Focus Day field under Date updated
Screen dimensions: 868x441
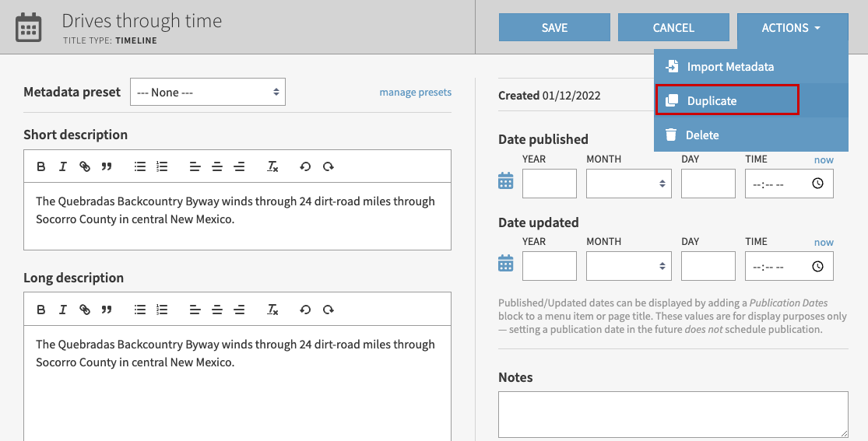(x=708, y=266)
